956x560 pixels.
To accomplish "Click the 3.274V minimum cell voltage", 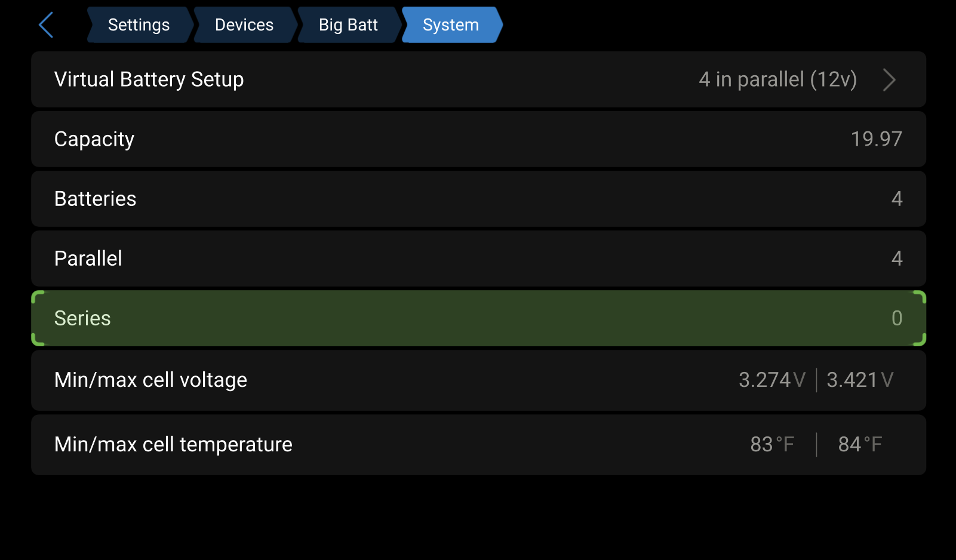I will pyautogui.click(x=771, y=380).
